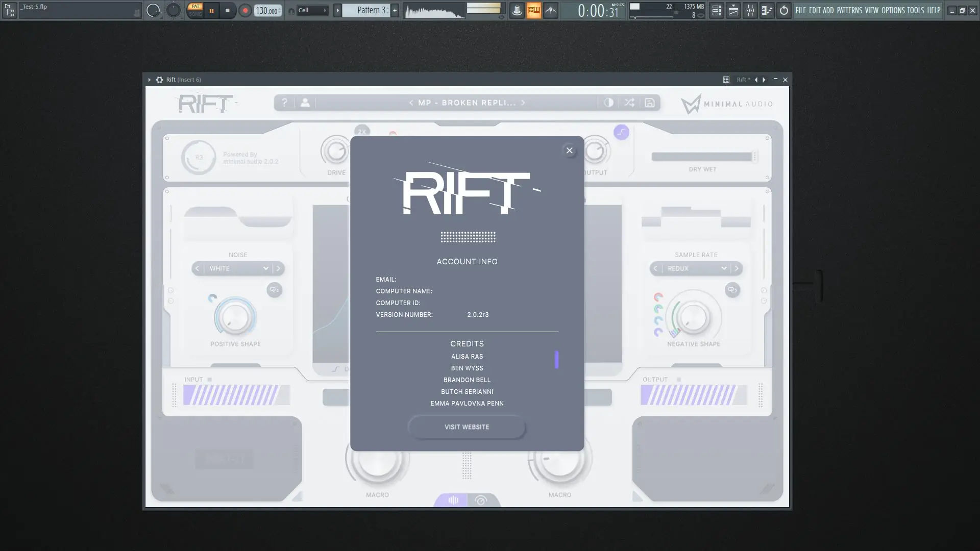Toggle the light/dark theme contrast icon
Image resolution: width=980 pixels, height=551 pixels.
click(x=608, y=103)
